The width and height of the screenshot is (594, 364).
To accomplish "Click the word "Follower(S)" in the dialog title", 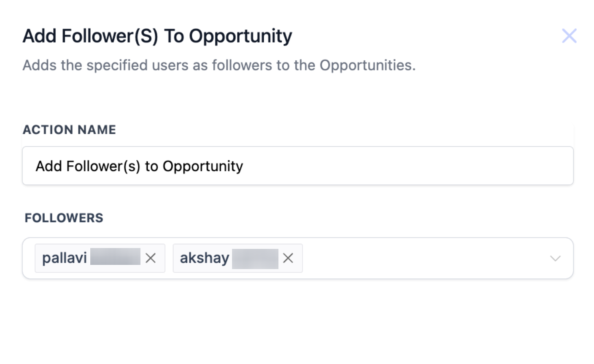I will tap(110, 36).
